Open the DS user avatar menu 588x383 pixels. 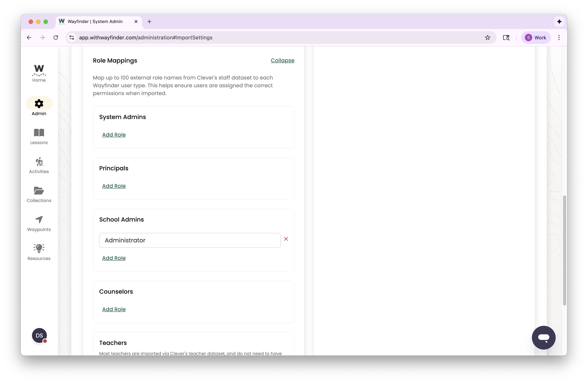39,335
